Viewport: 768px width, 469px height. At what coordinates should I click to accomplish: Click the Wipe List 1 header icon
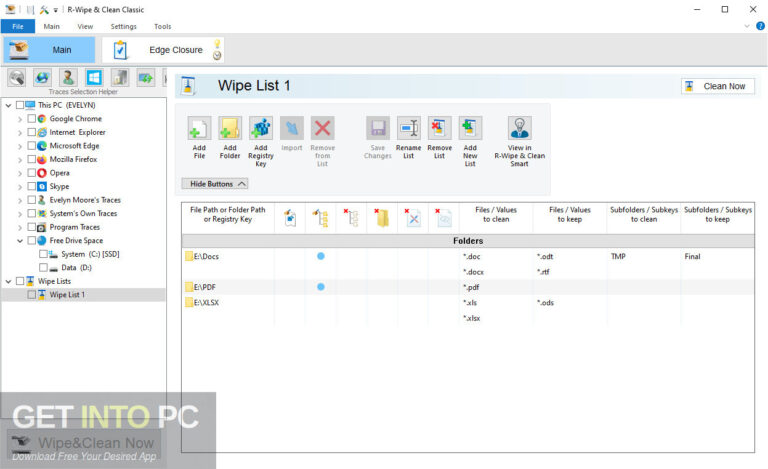[x=188, y=86]
